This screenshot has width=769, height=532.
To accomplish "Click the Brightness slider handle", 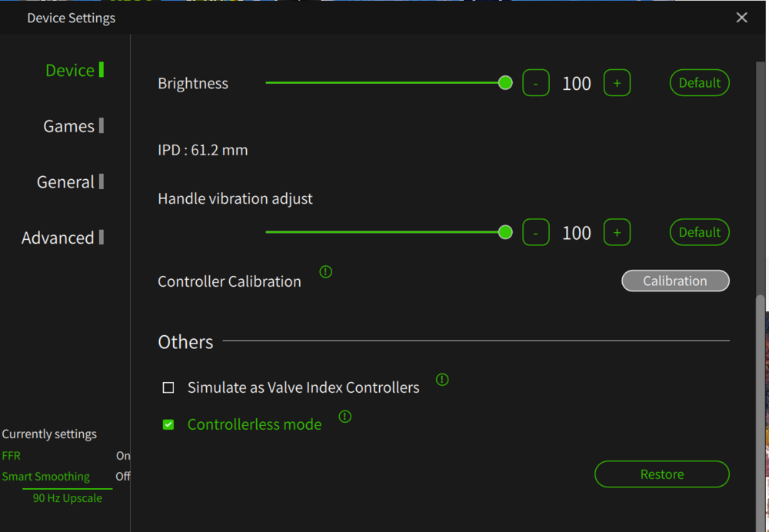I will coord(505,83).
